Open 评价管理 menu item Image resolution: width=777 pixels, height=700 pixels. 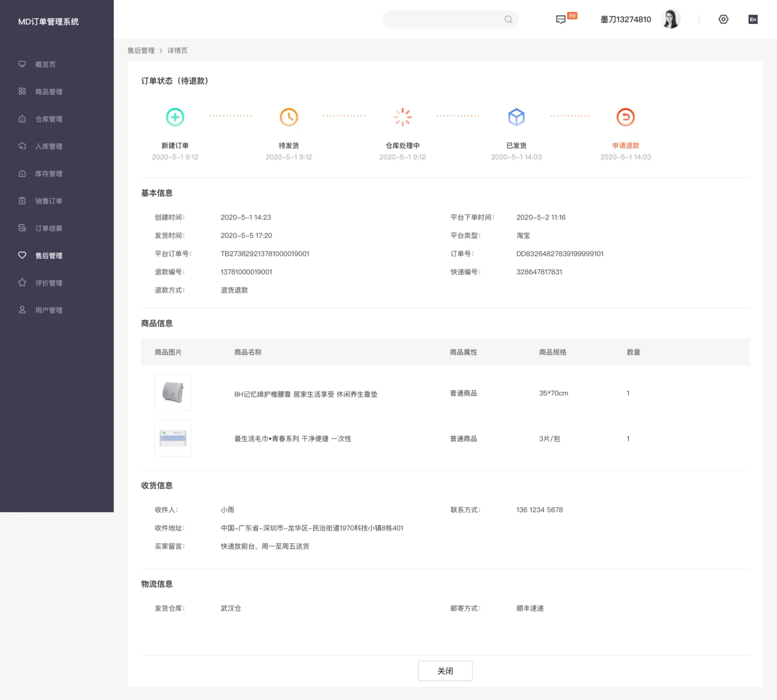(x=49, y=283)
